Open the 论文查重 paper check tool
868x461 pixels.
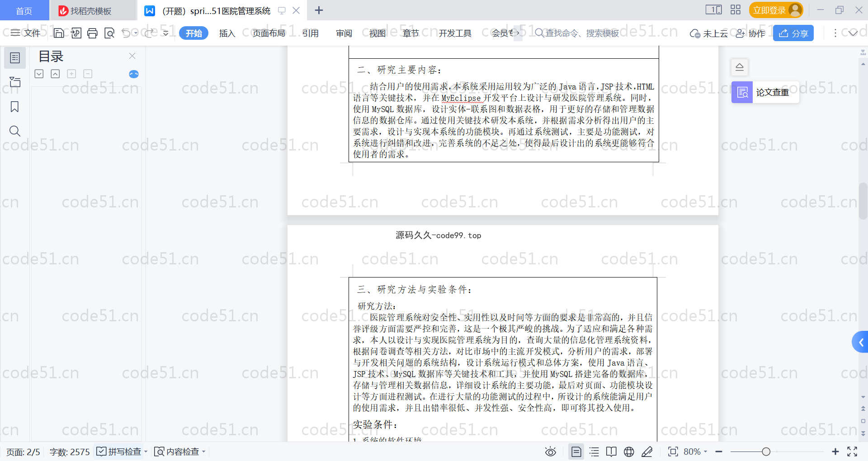coord(765,92)
